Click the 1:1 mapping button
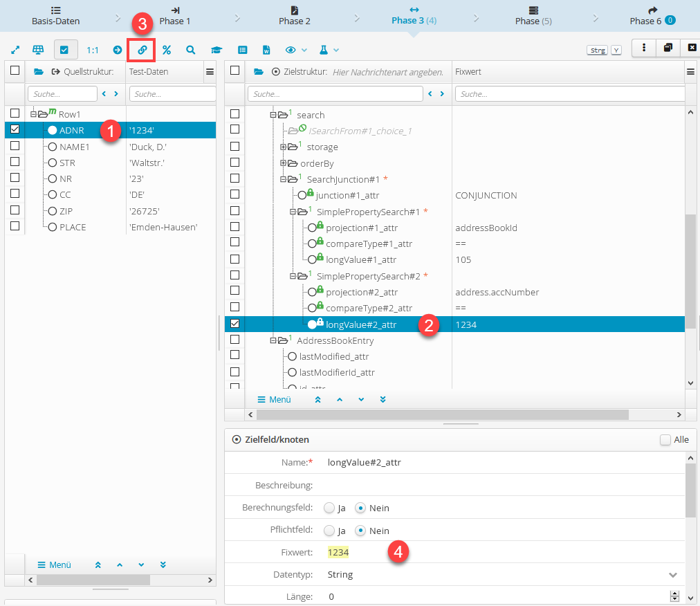 (93, 50)
